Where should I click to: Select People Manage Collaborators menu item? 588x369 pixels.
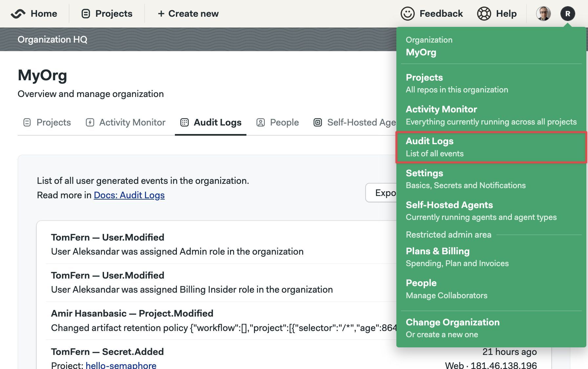coord(491,289)
